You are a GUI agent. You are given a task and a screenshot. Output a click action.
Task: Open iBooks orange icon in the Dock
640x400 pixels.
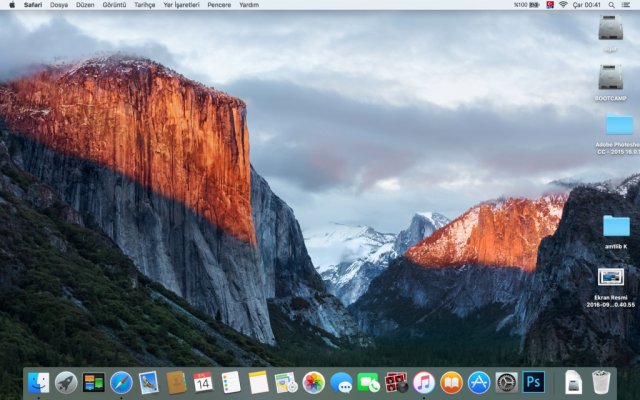coord(451,383)
